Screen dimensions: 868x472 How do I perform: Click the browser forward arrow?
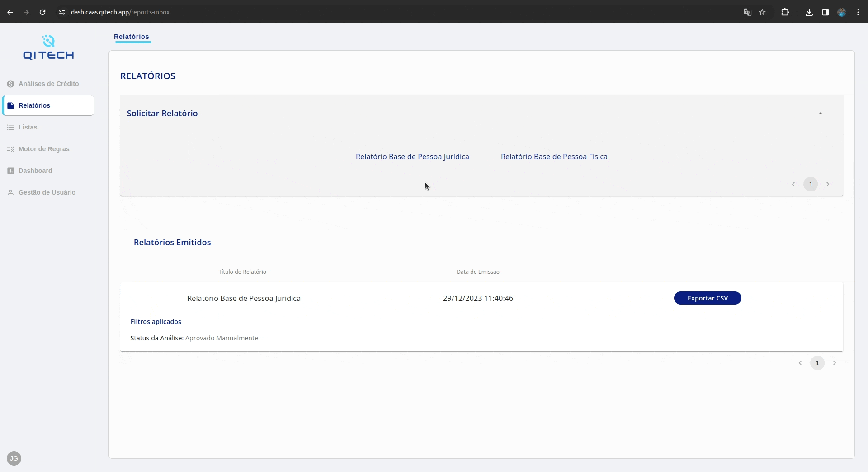pos(26,12)
